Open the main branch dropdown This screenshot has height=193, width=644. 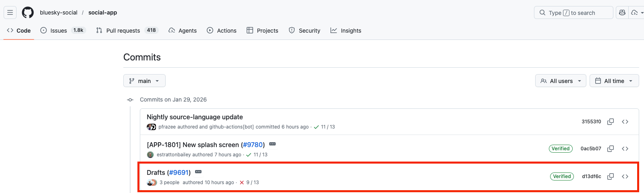point(144,81)
